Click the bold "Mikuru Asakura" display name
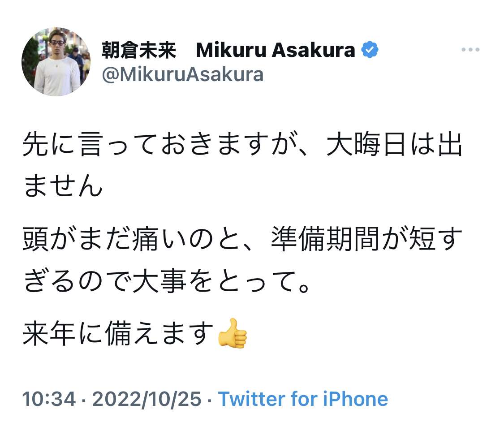Screen dimensions: 504x422 click(x=276, y=51)
